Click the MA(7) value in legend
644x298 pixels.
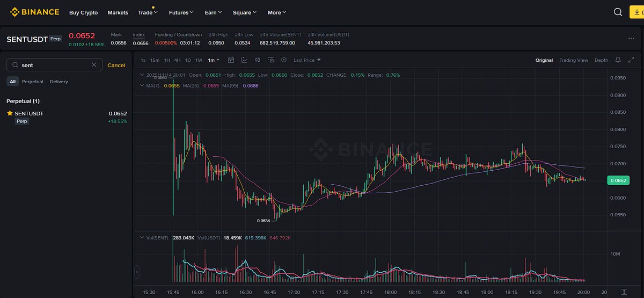pos(172,85)
